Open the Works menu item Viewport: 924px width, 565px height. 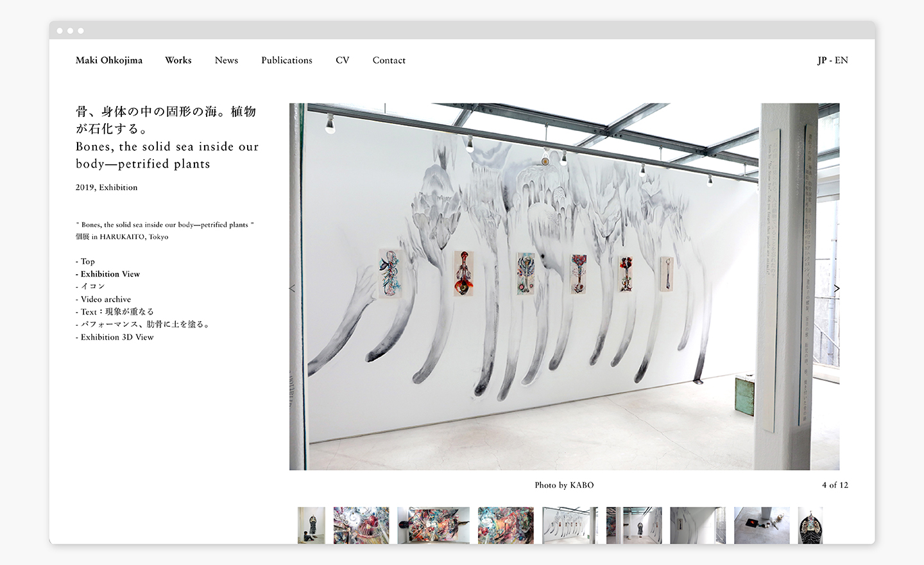[178, 60]
